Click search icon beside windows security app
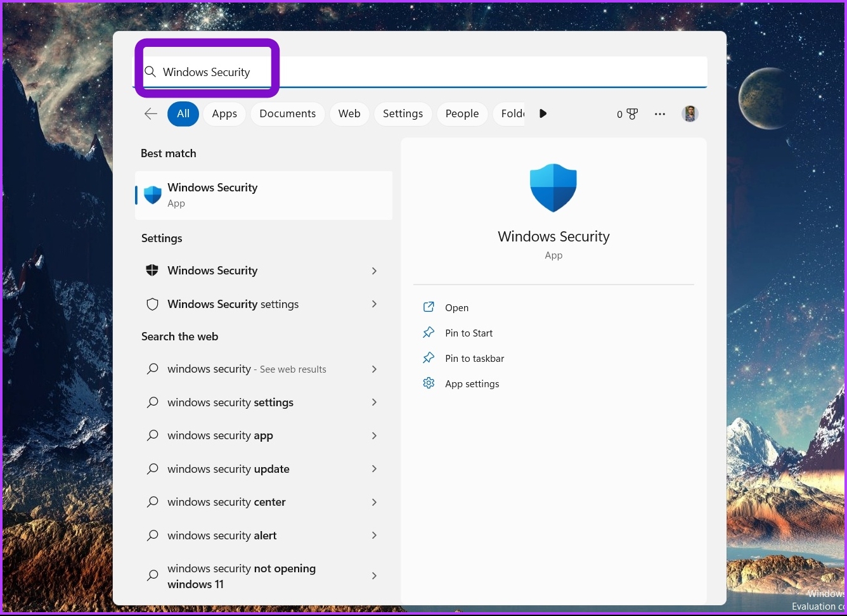The image size is (847, 616). point(153,435)
